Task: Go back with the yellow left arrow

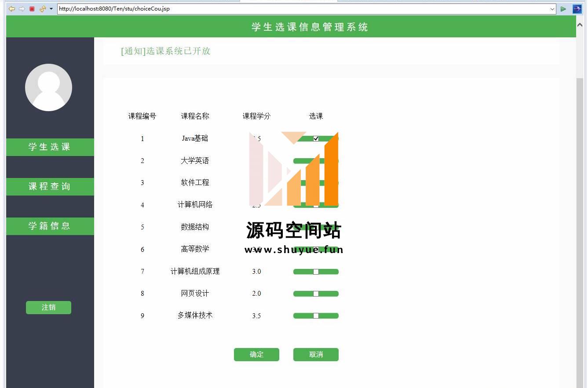Action: coord(12,9)
